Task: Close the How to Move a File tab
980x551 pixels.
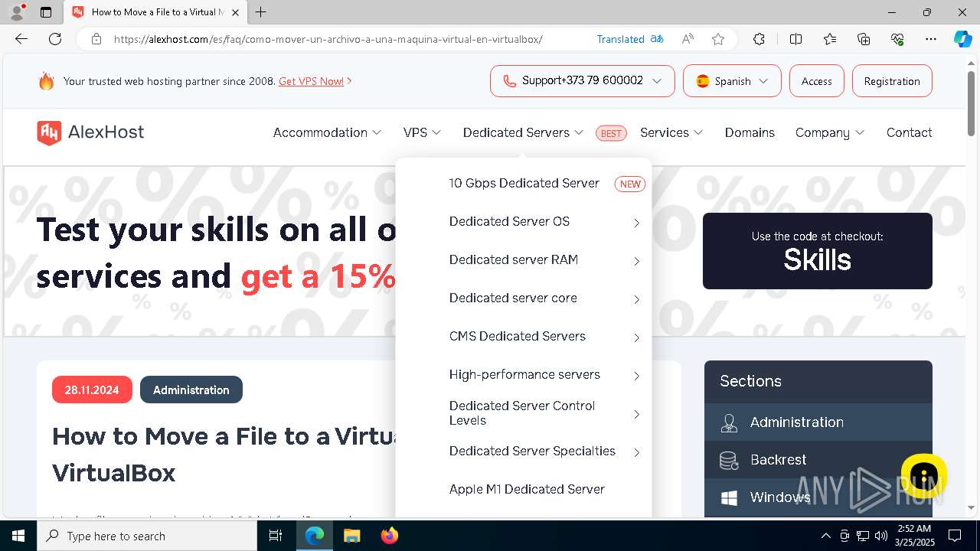Action: [235, 12]
